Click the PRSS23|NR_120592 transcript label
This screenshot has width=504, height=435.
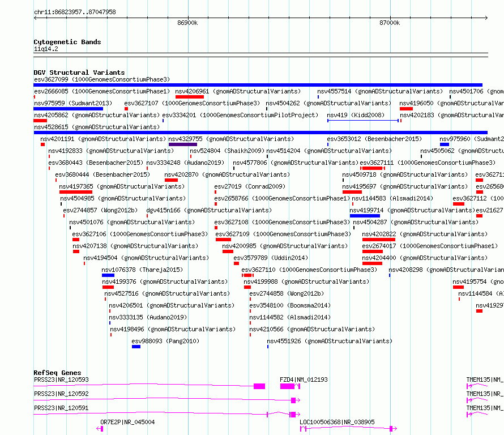[61, 394]
